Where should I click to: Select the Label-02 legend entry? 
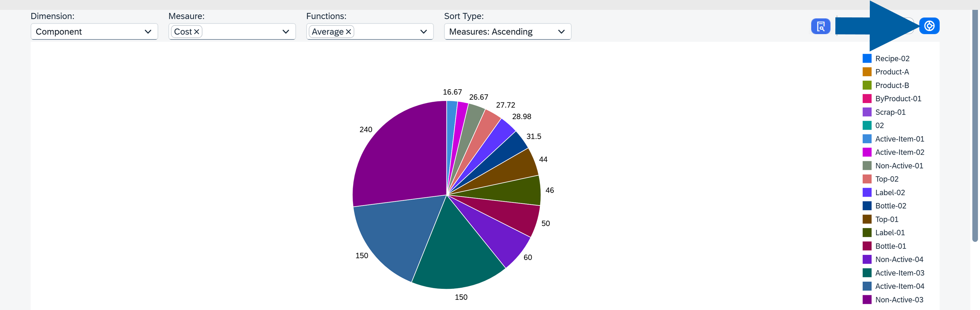[x=889, y=193]
